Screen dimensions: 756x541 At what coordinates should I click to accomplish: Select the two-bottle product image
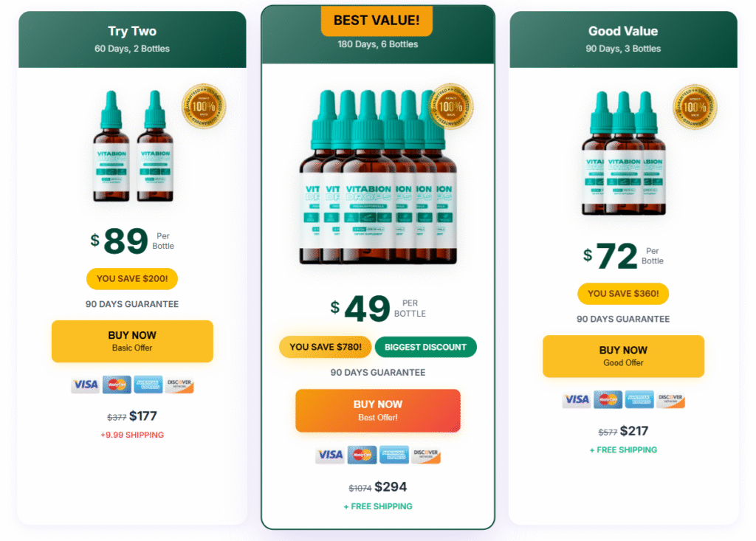click(x=133, y=145)
